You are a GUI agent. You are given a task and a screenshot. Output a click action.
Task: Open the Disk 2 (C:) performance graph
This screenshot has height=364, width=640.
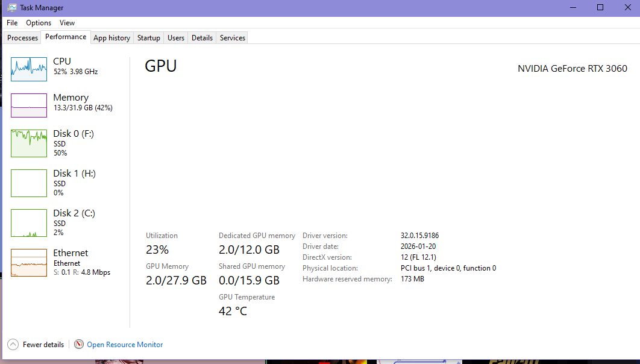pyautogui.click(x=28, y=223)
